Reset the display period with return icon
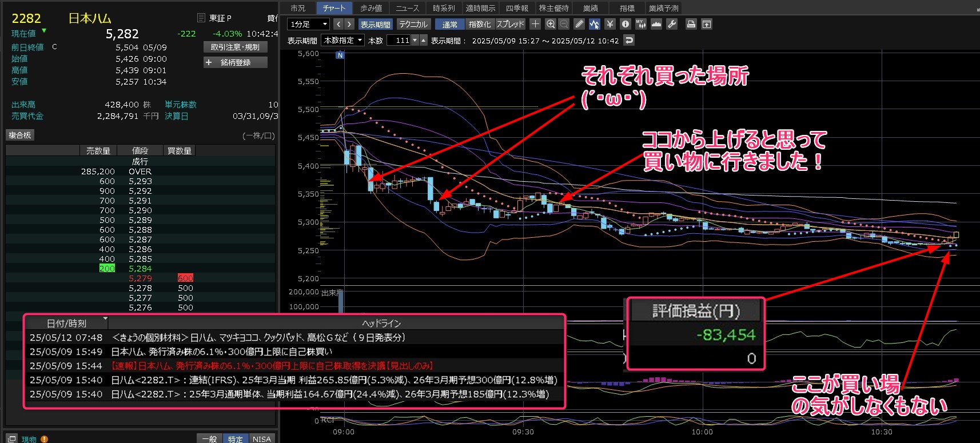980x443 pixels. pos(630,40)
